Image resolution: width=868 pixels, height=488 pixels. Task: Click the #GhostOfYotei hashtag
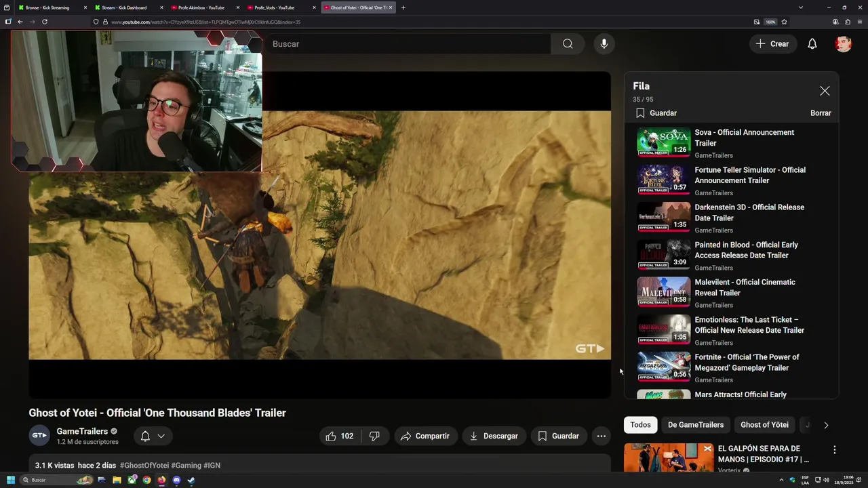click(144, 466)
